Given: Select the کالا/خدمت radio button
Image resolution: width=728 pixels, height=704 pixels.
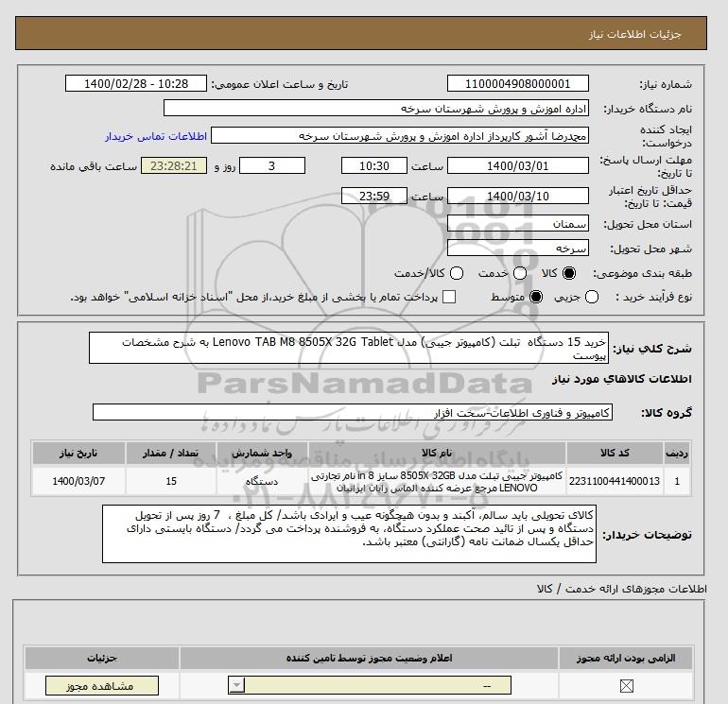Looking at the screenshot, I should point(457,273).
